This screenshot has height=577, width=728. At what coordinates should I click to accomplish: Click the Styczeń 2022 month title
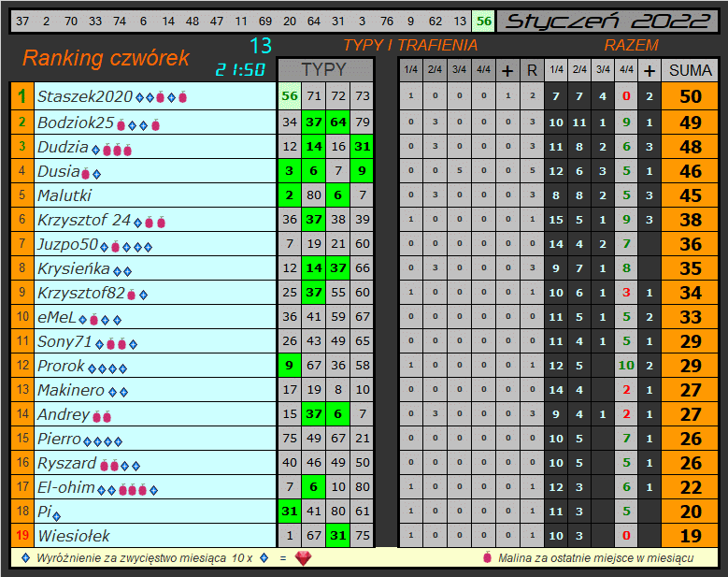tap(607, 22)
